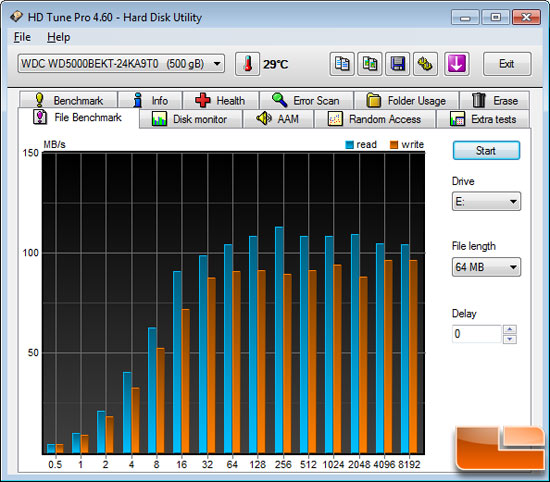The image size is (550, 482).
Task: Open the Disk monitor tab
Action: 190,119
